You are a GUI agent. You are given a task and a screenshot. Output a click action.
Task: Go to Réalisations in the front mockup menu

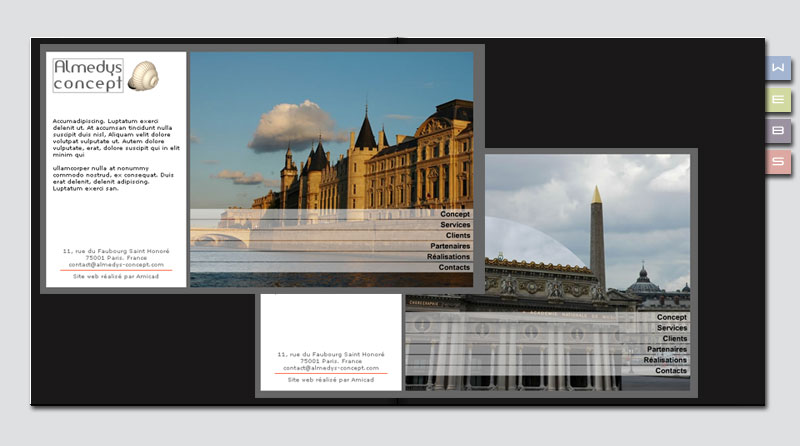(448, 257)
